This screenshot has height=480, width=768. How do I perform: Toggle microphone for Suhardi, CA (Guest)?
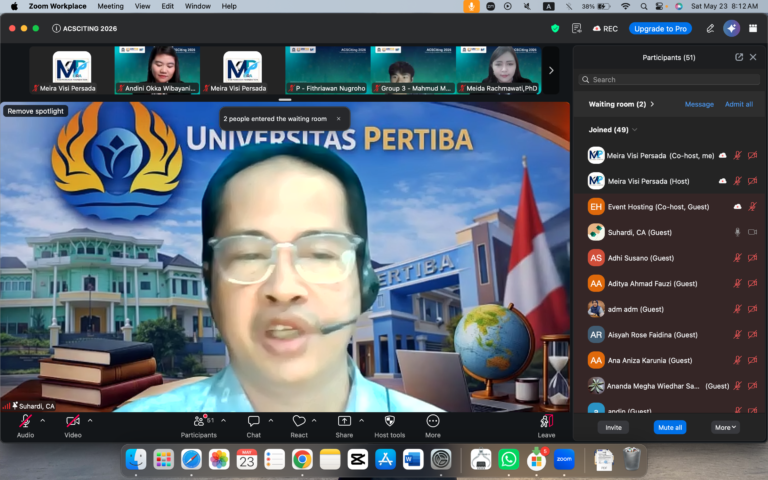click(x=737, y=232)
